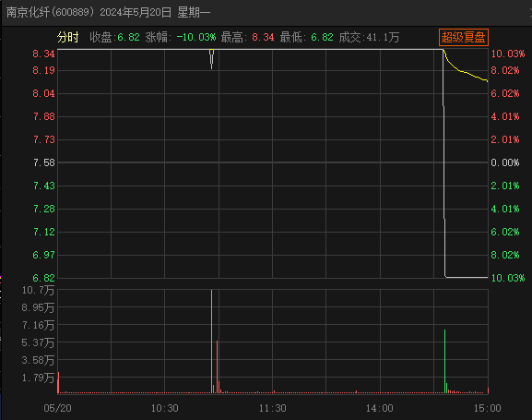Click the 10:30 time axis marker
The height and width of the screenshot is (420, 532).
click(x=164, y=408)
